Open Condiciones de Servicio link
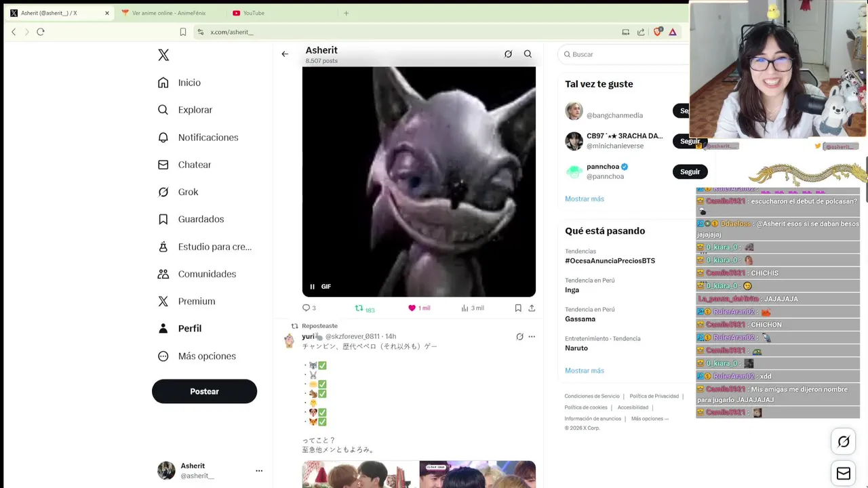868x488 pixels. coord(592,396)
